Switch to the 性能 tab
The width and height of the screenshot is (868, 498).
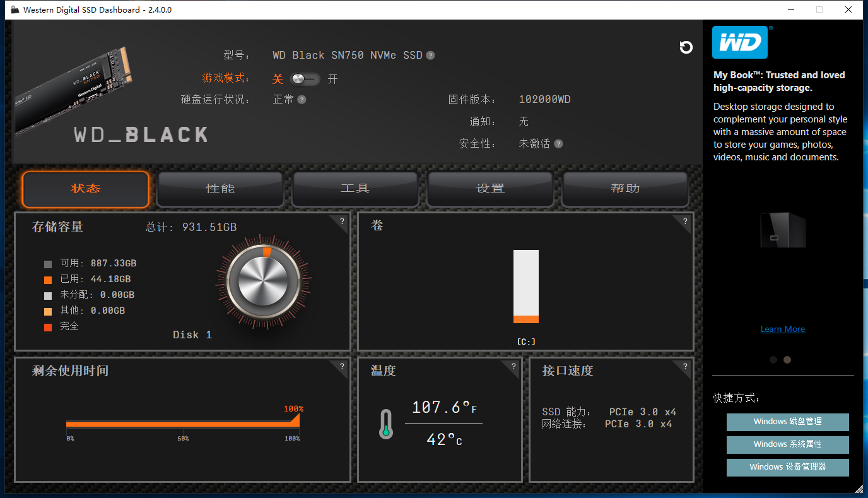click(220, 188)
